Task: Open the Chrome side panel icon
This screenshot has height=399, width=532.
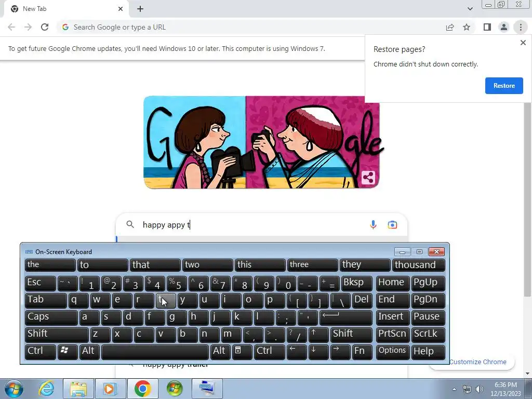Action: pos(487,27)
